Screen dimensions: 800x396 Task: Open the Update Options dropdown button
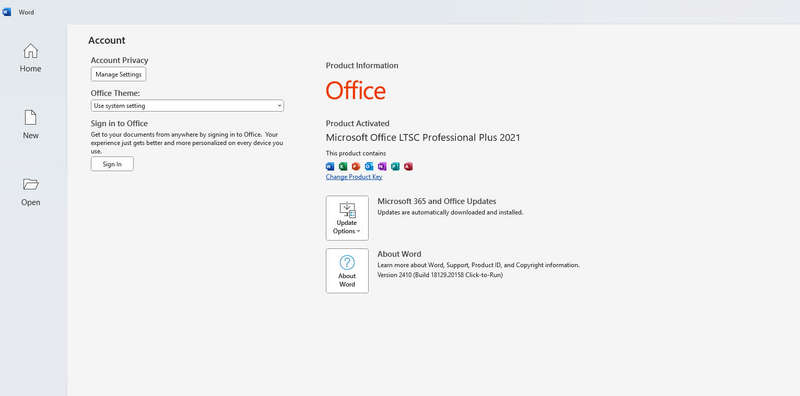click(x=347, y=218)
